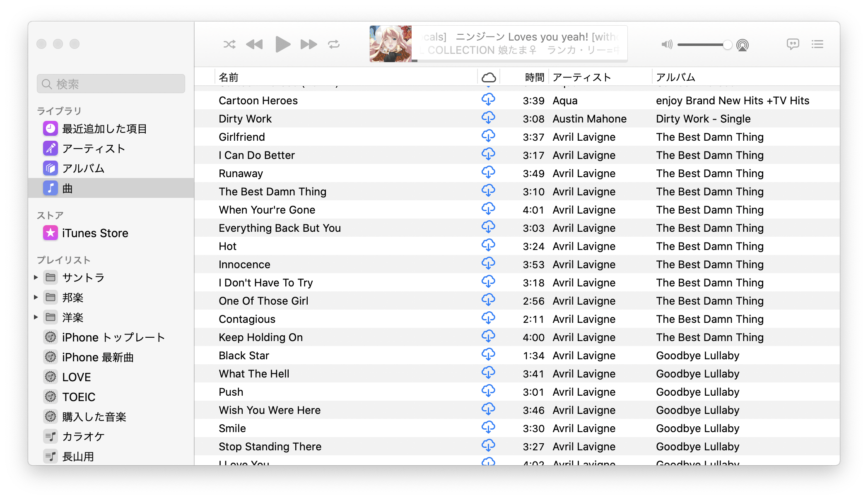This screenshot has width=868, height=500.
Task: Toggle repeat mode
Action: click(x=334, y=44)
